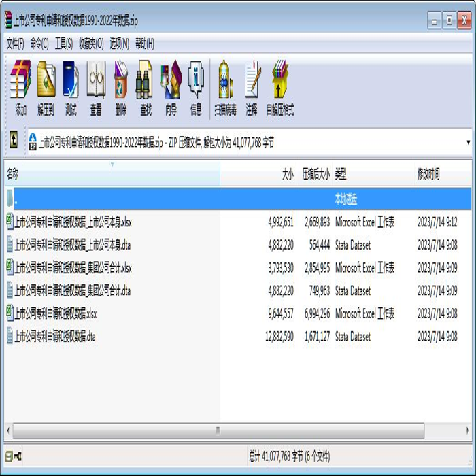Click the scrollbar left arrow
The height and width of the screenshot is (476, 476).
click(x=8, y=430)
